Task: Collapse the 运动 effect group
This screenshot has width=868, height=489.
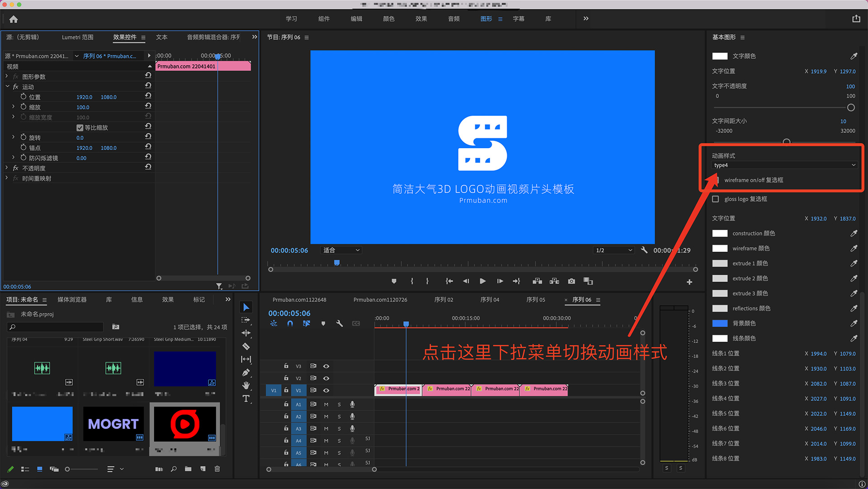Action: coord(7,86)
